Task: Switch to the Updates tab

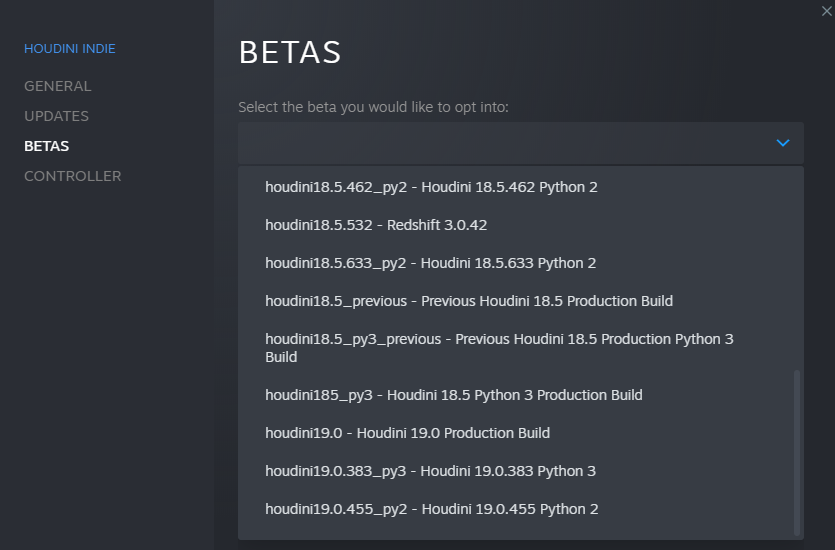Action: (56, 116)
